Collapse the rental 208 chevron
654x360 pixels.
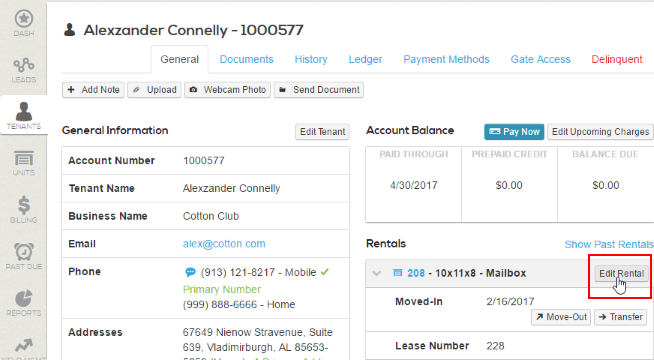pyautogui.click(x=377, y=273)
